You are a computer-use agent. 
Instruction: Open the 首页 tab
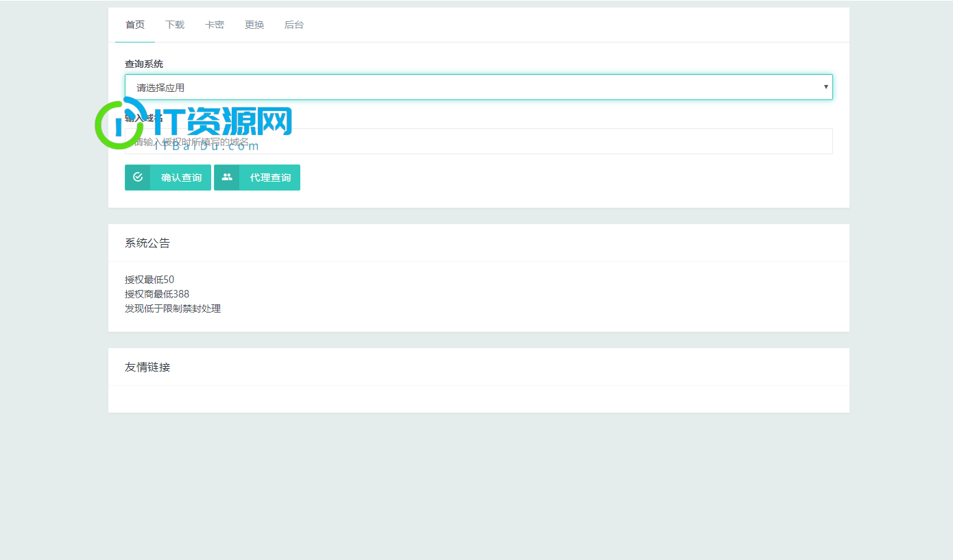click(x=135, y=25)
